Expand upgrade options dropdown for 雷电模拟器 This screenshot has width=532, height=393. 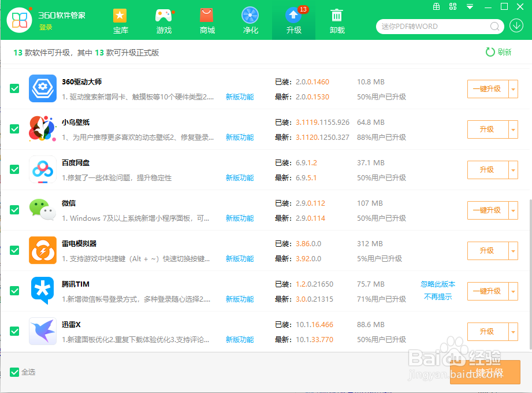pos(514,251)
